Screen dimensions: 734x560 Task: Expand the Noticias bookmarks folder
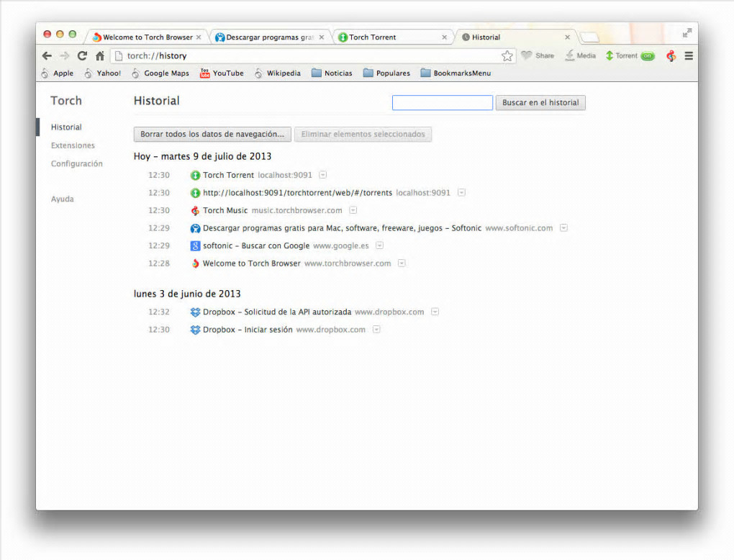[x=332, y=73]
